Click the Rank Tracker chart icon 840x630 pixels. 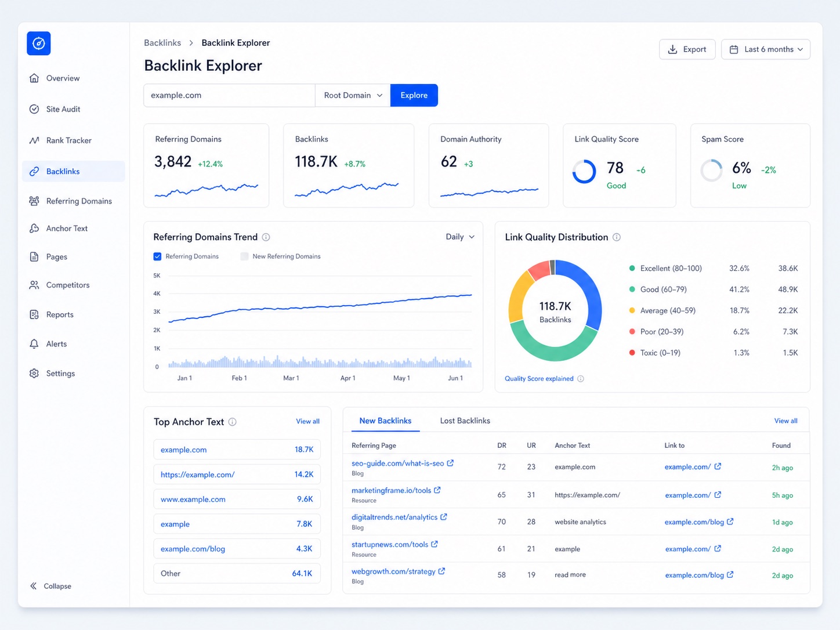click(x=34, y=140)
